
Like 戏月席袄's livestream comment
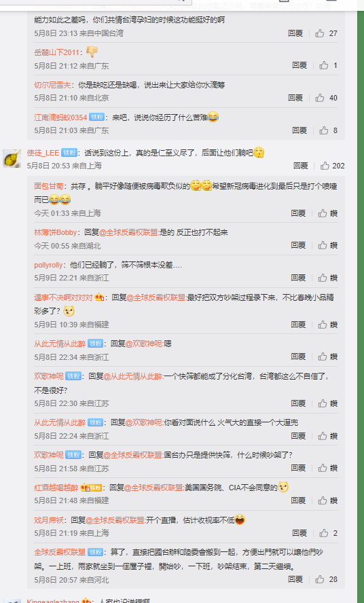[x=324, y=533]
